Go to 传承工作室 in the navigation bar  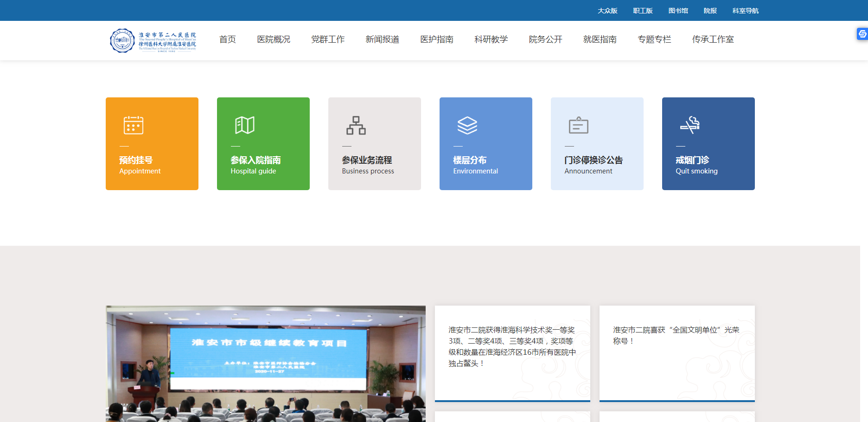tap(713, 39)
